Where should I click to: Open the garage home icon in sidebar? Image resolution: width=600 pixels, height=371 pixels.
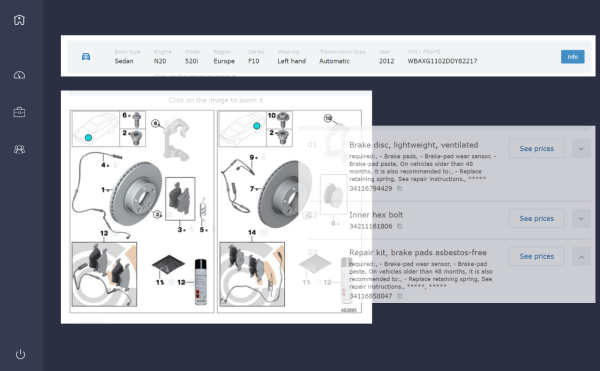coord(19,20)
